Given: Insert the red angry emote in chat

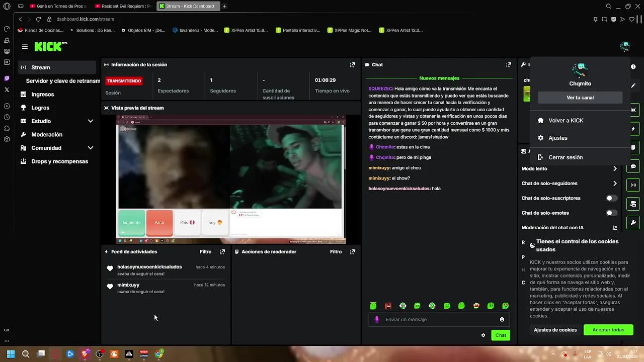Looking at the screenshot, I should click(388, 306).
